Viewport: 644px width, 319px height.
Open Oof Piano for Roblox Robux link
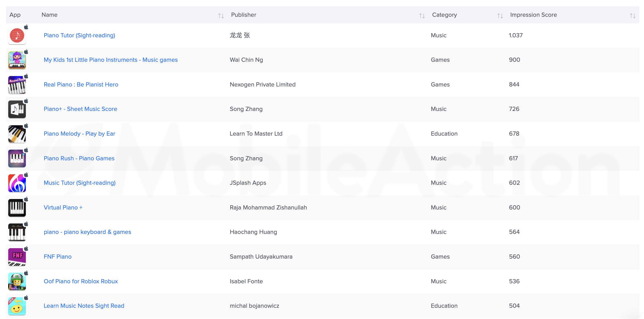(81, 281)
